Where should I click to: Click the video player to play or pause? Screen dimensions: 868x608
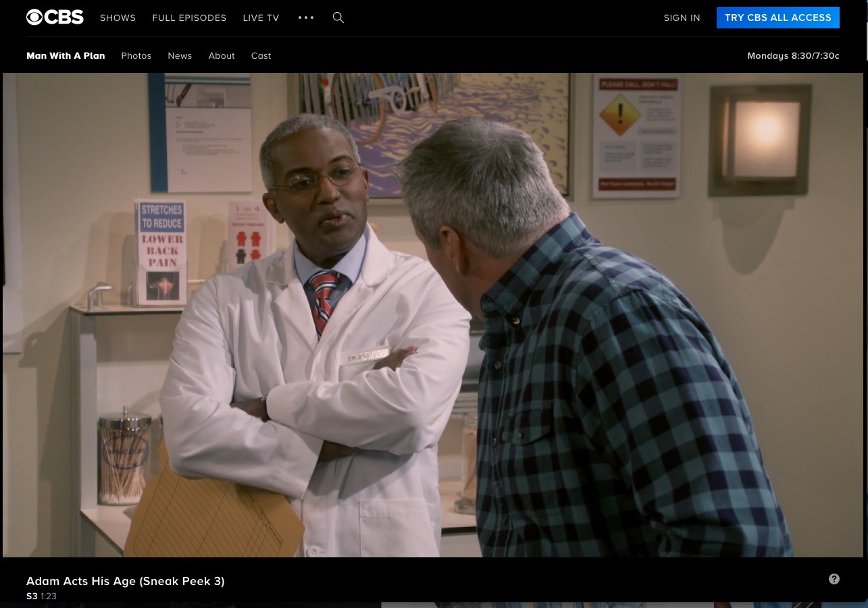coord(432,315)
